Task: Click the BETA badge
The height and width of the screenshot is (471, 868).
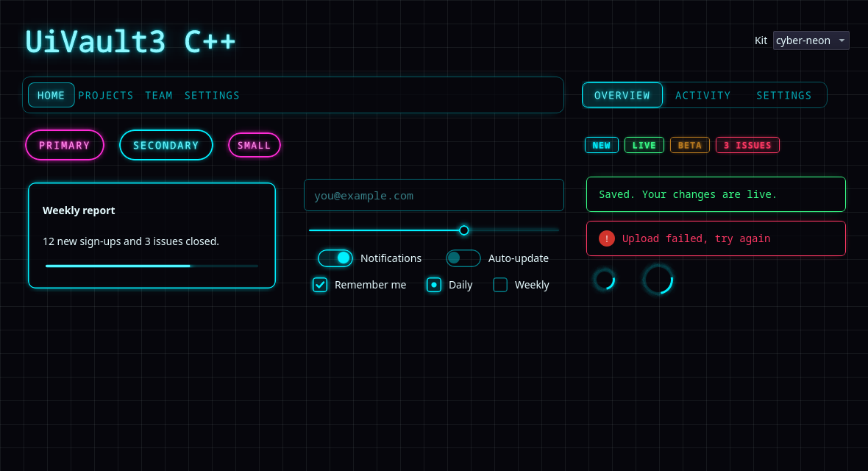Action: (690, 145)
